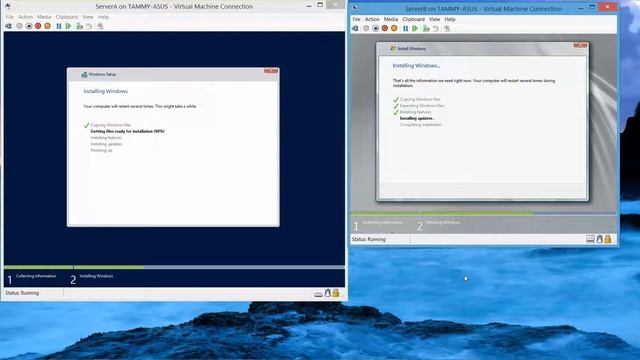Save ServerA state with the orange toolbar icon
This screenshot has width=640, height=360.
pos(47,26)
